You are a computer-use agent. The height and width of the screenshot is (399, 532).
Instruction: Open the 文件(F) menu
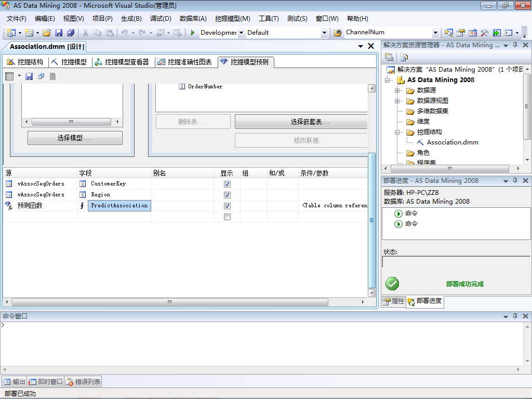[16, 19]
